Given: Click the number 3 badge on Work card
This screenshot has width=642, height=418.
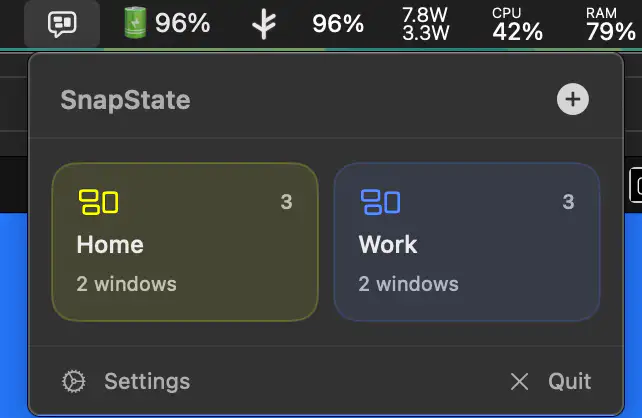Looking at the screenshot, I should tap(568, 202).
